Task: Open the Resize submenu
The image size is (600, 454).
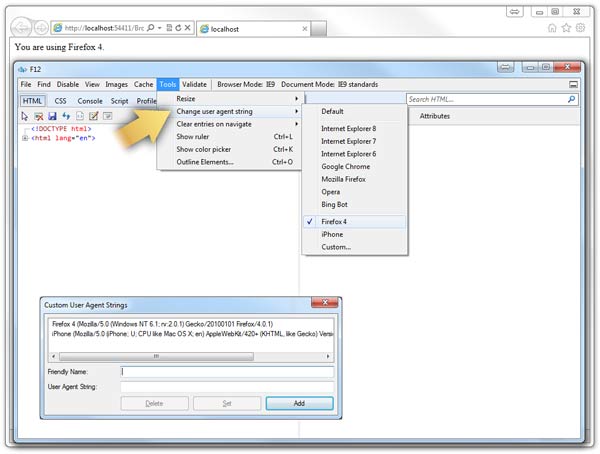Action: 230,99
